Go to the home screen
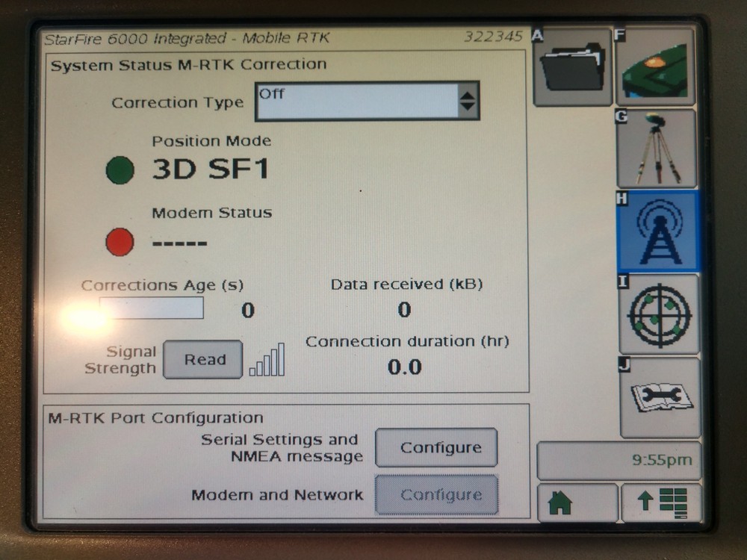Viewport: 747px width, 560px height. pyautogui.click(x=577, y=503)
